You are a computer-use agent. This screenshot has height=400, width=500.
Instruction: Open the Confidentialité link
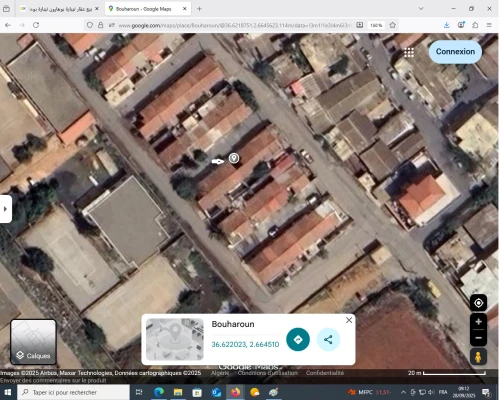tap(325, 373)
